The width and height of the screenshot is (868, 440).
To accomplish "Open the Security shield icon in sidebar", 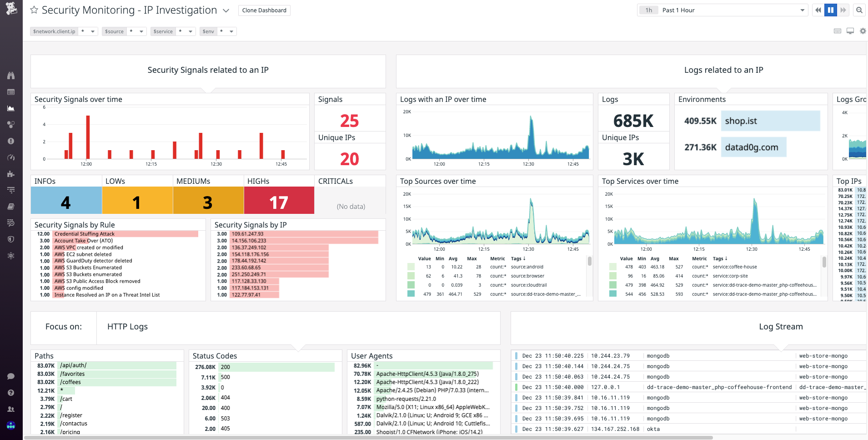I will pyautogui.click(x=10, y=239).
